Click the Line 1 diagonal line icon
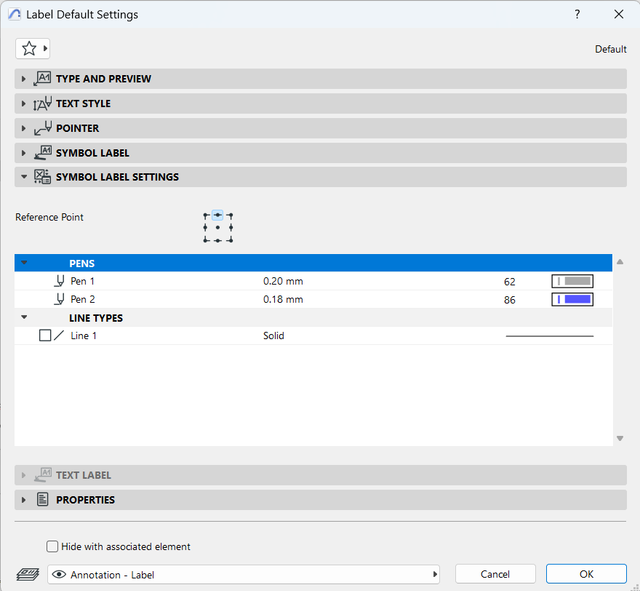Image resolution: width=640 pixels, height=591 pixels. pyautogui.click(x=59, y=335)
